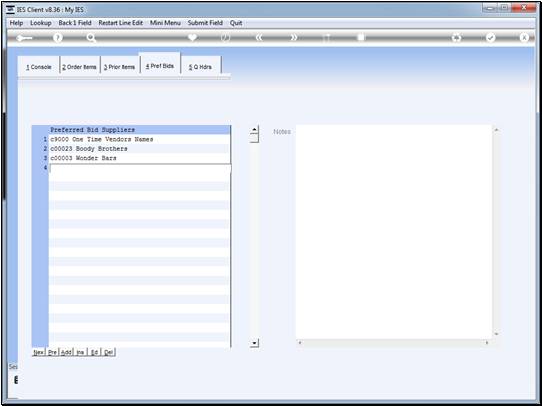Click the checkmark submit icon in the toolbar
This screenshot has width=542, height=406.
pyautogui.click(x=490, y=38)
